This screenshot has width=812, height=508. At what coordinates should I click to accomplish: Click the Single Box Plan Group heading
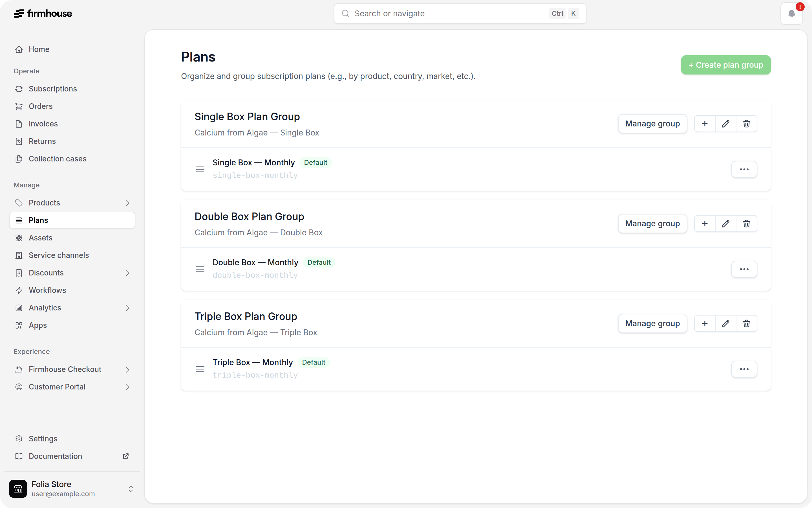click(x=247, y=117)
